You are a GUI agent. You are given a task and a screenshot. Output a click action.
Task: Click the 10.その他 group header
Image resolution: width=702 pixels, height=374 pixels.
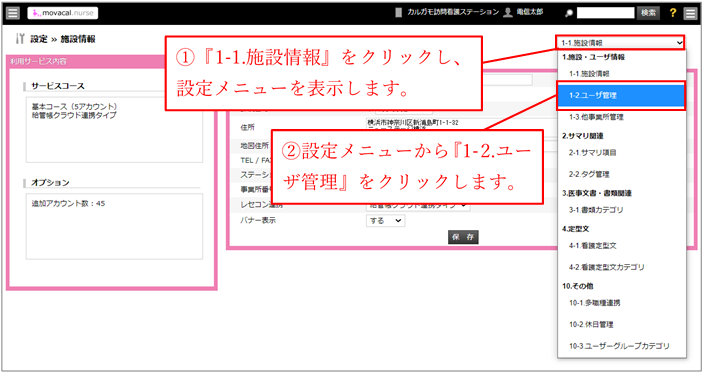(x=578, y=285)
